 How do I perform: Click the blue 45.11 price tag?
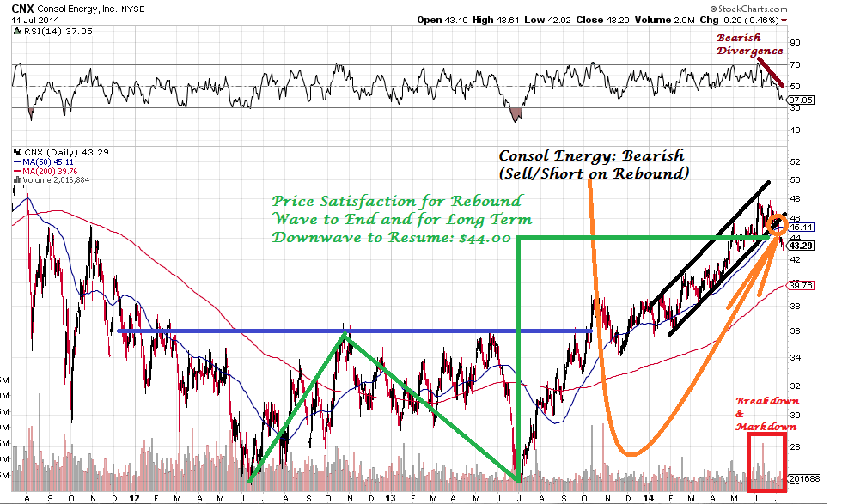coord(801,227)
